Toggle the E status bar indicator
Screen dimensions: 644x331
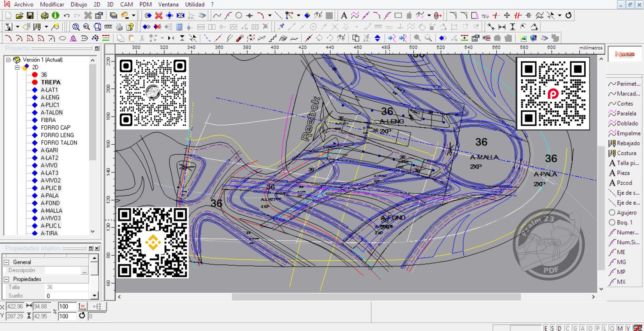546,328
